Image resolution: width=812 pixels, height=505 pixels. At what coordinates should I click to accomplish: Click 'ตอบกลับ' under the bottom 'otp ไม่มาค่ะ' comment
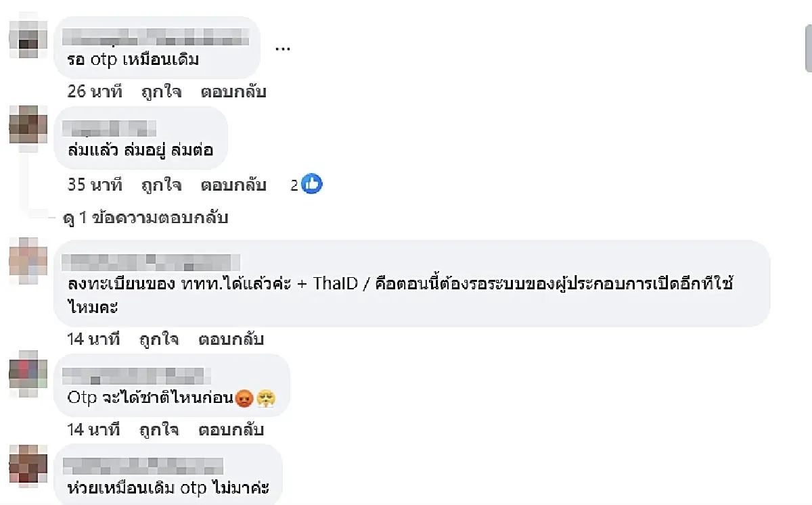click(230, 504)
